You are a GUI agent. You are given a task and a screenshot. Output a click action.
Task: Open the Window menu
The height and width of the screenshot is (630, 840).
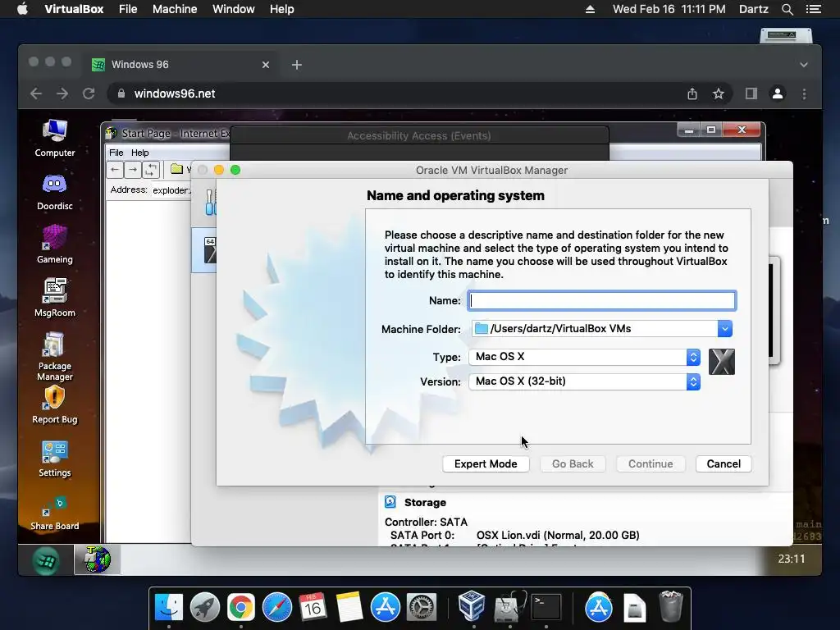(x=234, y=9)
